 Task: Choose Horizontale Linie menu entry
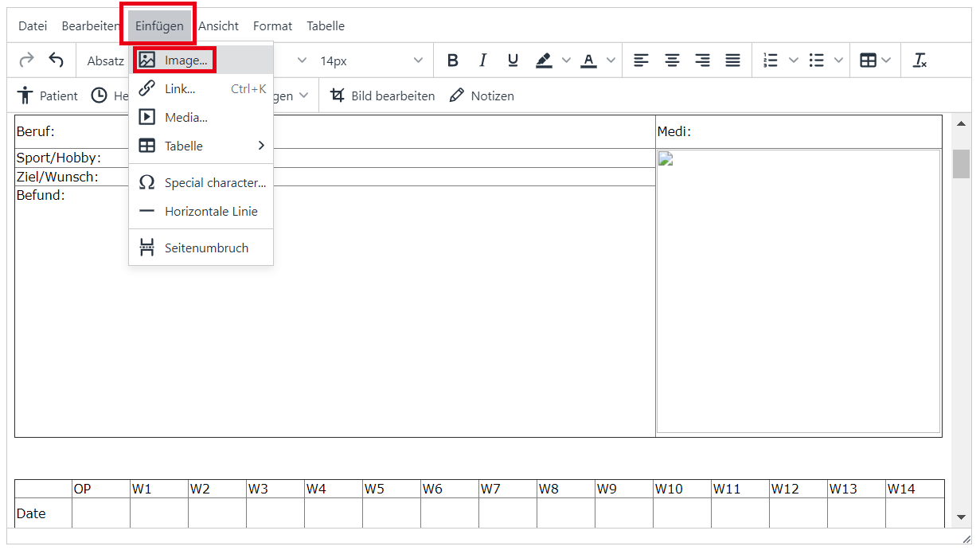tap(202, 211)
